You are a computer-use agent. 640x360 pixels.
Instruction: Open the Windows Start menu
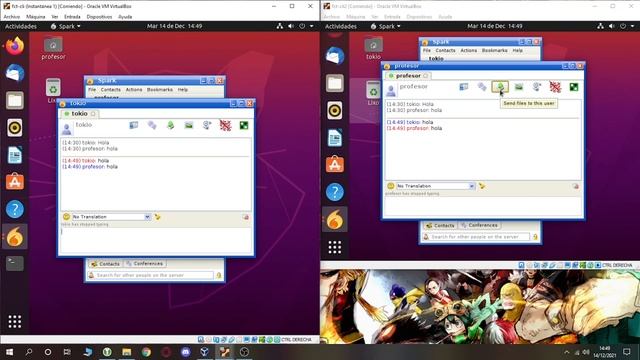point(9,352)
